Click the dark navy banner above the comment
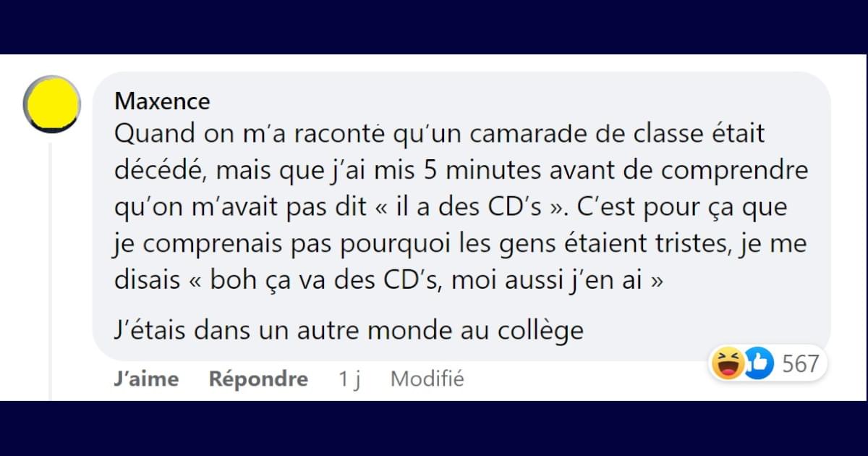Screen dimensions: 868x456 434,27
